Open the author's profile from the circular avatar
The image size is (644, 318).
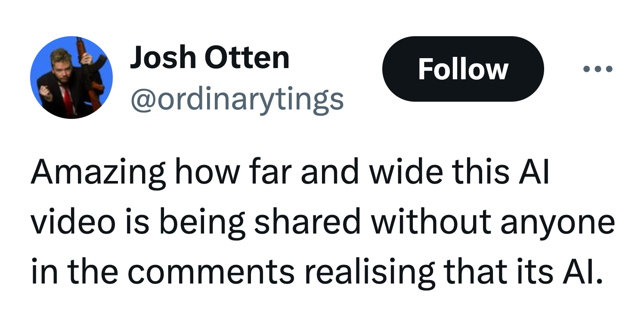(x=71, y=77)
